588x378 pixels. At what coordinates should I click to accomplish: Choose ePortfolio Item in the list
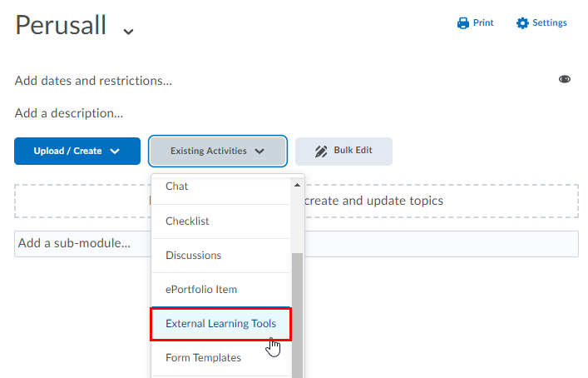pyautogui.click(x=201, y=289)
